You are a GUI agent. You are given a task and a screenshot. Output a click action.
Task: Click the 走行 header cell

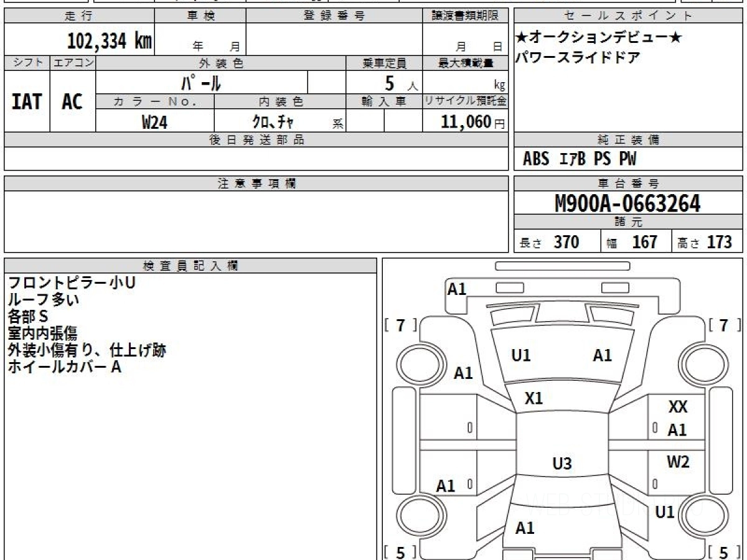point(79,16)
